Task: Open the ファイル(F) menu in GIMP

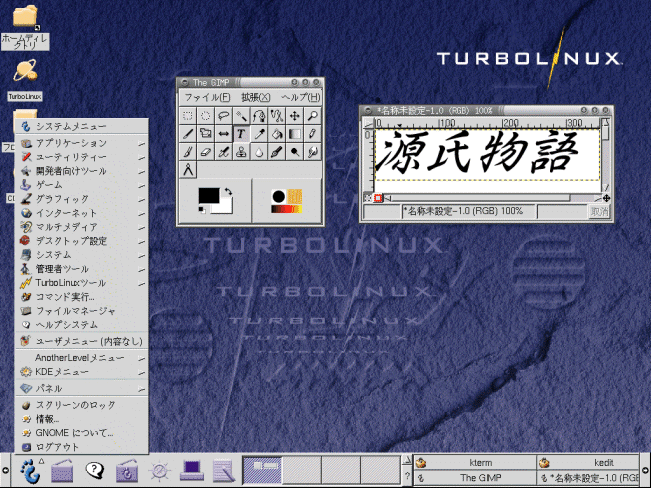Action: pyautogui.click(x=207, y=97)
